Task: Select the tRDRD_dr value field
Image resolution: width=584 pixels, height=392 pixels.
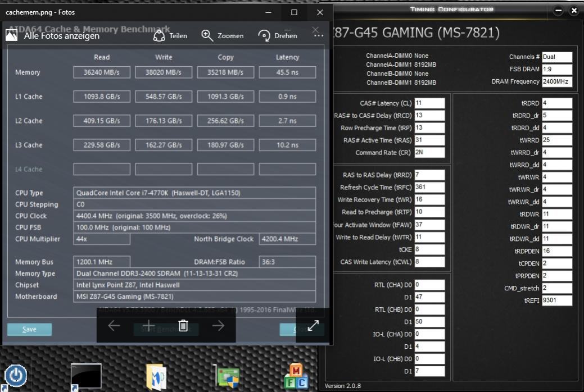Action: 557,115
